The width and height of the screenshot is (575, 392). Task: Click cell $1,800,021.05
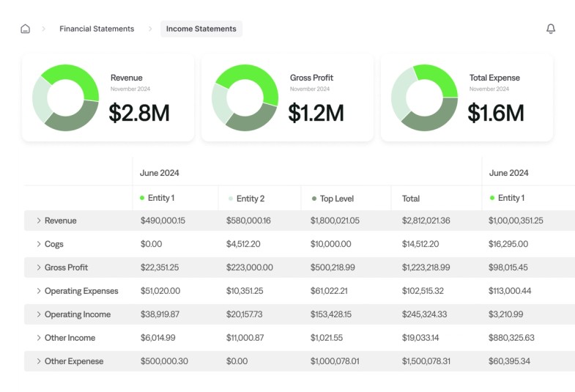point(335,221)
